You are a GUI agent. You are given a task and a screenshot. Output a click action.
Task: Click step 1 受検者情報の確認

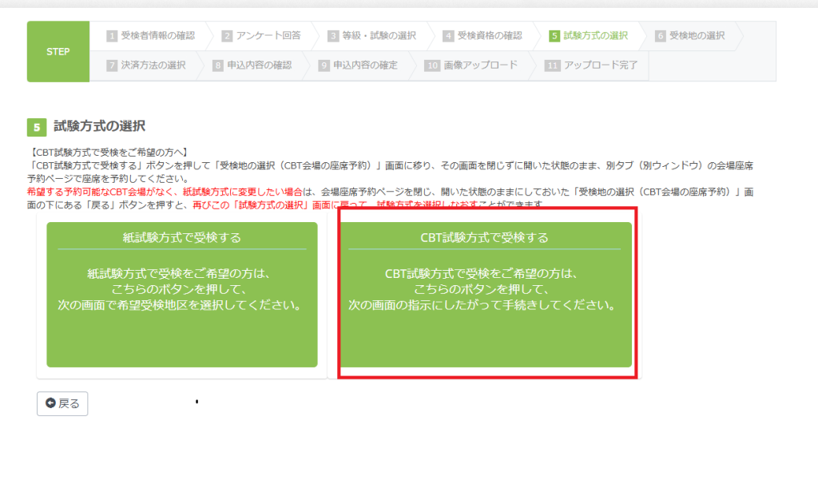[151, 36]
